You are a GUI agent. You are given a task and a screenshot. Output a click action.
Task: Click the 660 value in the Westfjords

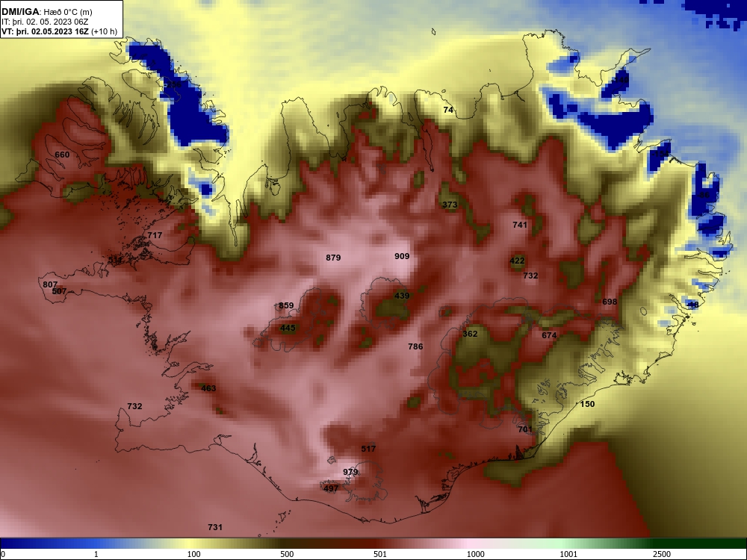click(62, 155)
